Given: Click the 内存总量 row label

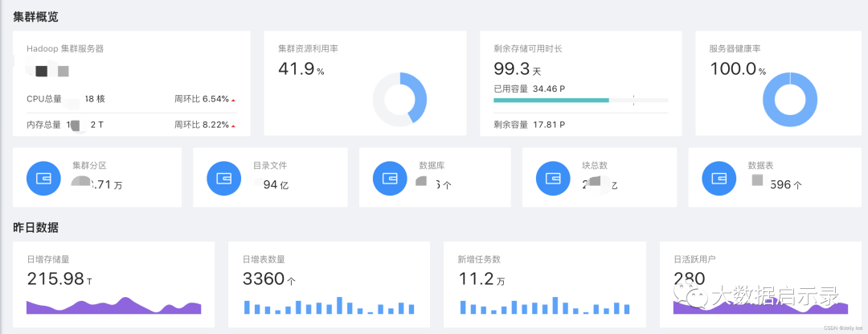Looking at the screenshot, I should coord(43,125).
